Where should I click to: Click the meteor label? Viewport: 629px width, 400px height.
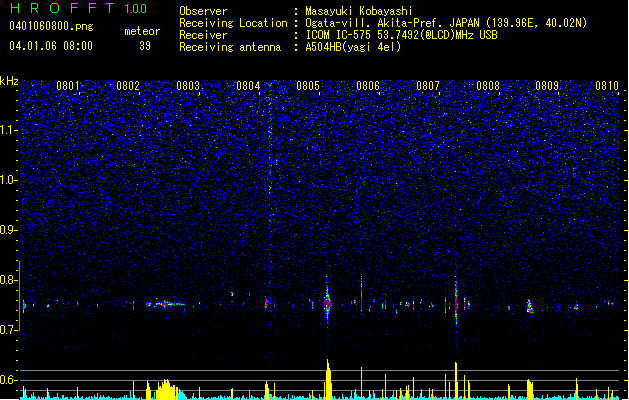click(x=142, y=31)
